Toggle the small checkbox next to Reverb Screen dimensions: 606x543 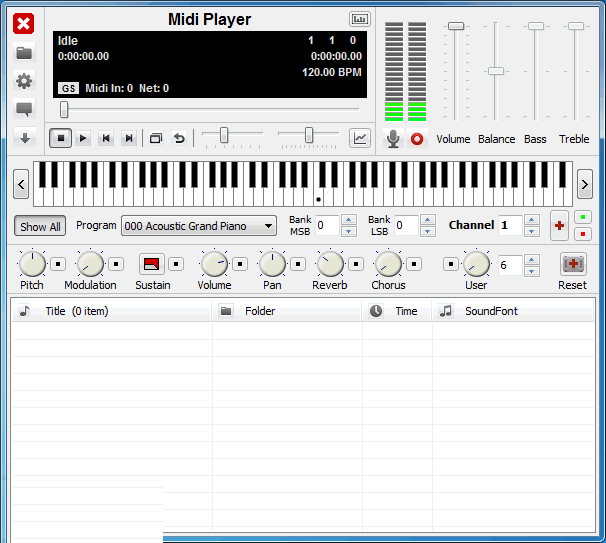tap(356, 264)
